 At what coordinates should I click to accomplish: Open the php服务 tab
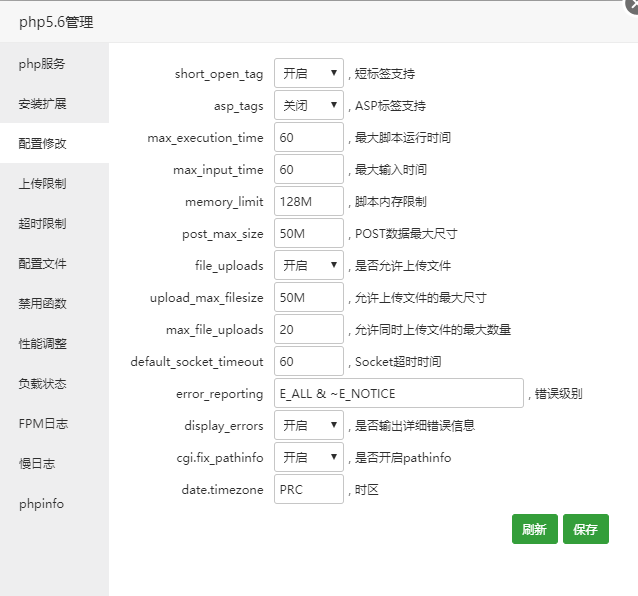pos(55,63)
